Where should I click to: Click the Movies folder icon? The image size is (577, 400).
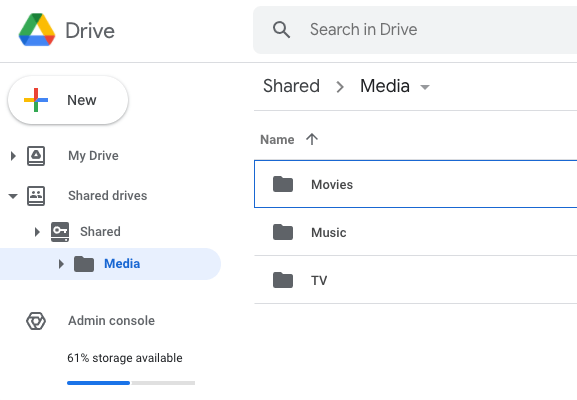pyautogui.click(x=283, y=184)
